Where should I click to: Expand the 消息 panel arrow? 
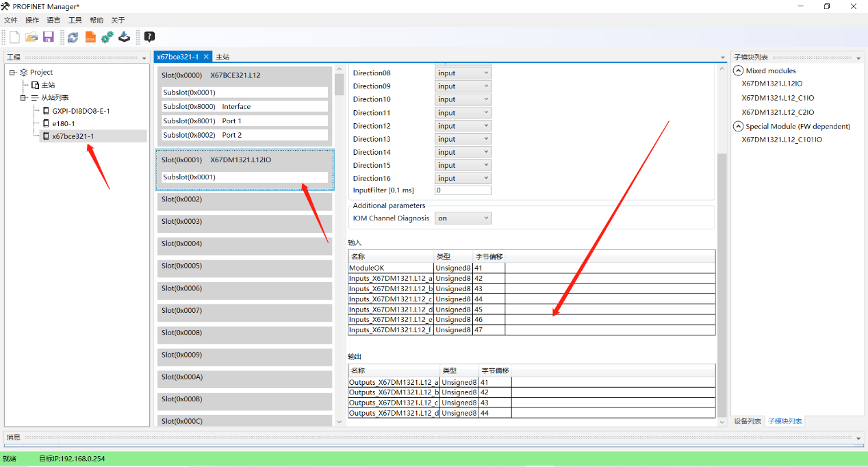[859, 438]
